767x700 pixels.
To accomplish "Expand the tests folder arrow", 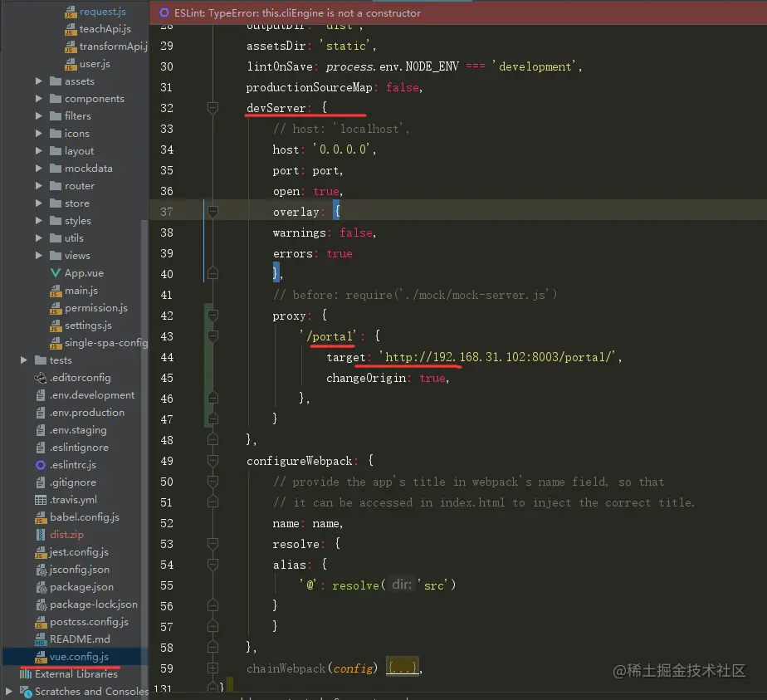I will [23, 360].
